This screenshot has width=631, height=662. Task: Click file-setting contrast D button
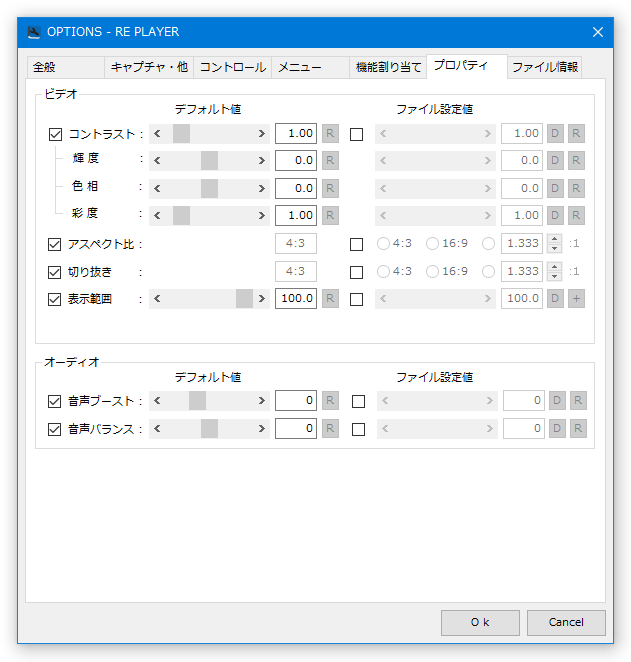[555, 133]
